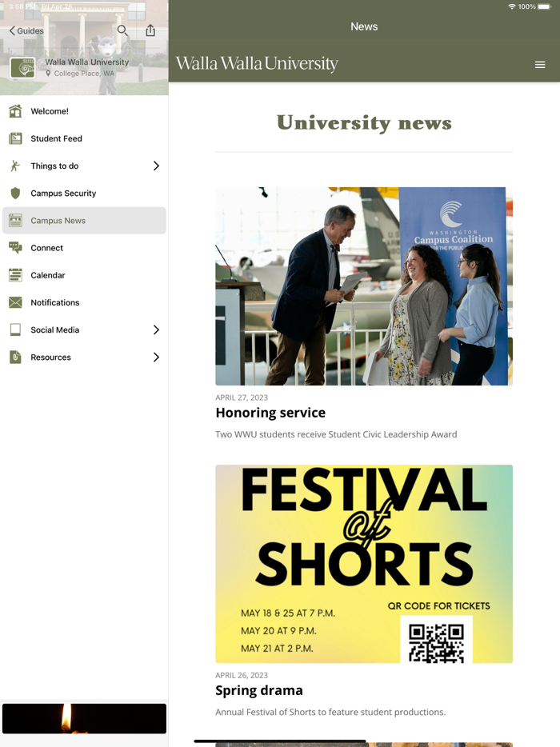Click the Honoring service award photo
The height and width of the screenshot is (747, 560).
click(364, 286)
